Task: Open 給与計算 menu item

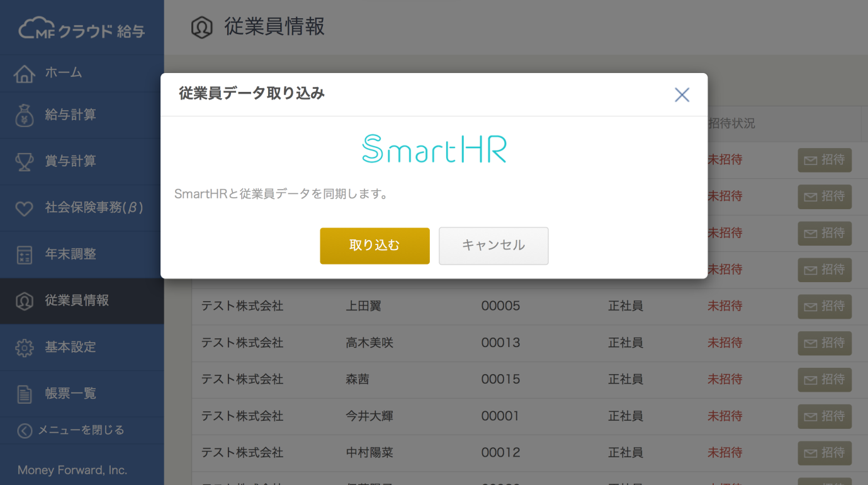Action: tap(82, 115)
